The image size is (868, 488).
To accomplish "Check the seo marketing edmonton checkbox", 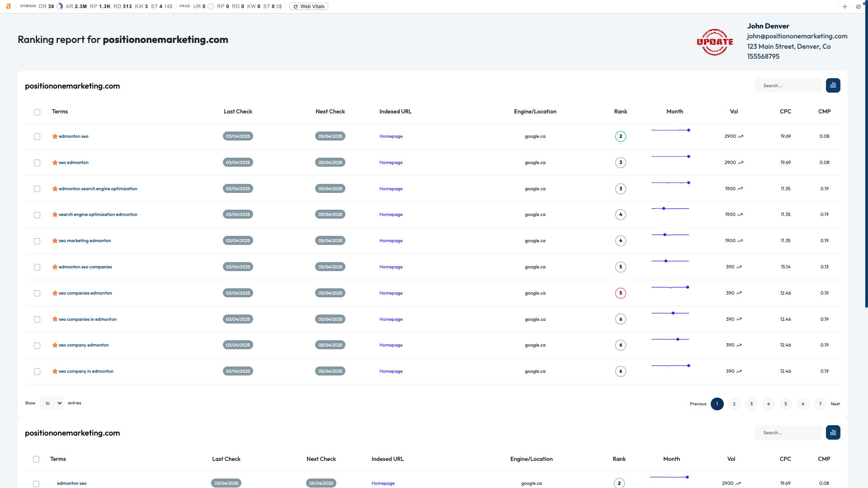I will point(37,241).
